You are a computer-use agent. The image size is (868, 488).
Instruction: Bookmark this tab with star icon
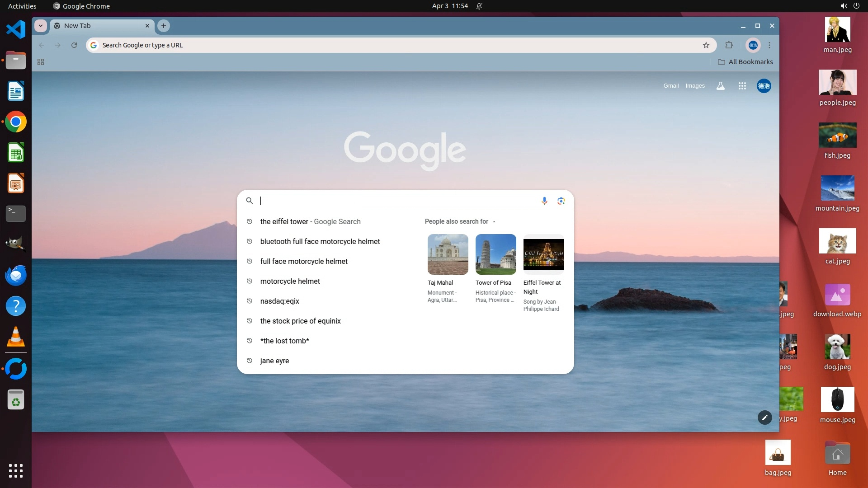coord(706,45)
